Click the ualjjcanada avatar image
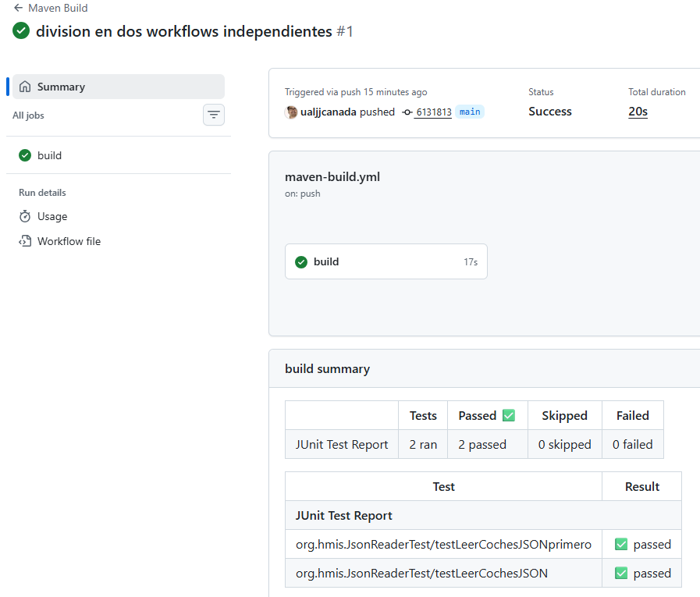 pyautogui.click(x=291, y=112)
